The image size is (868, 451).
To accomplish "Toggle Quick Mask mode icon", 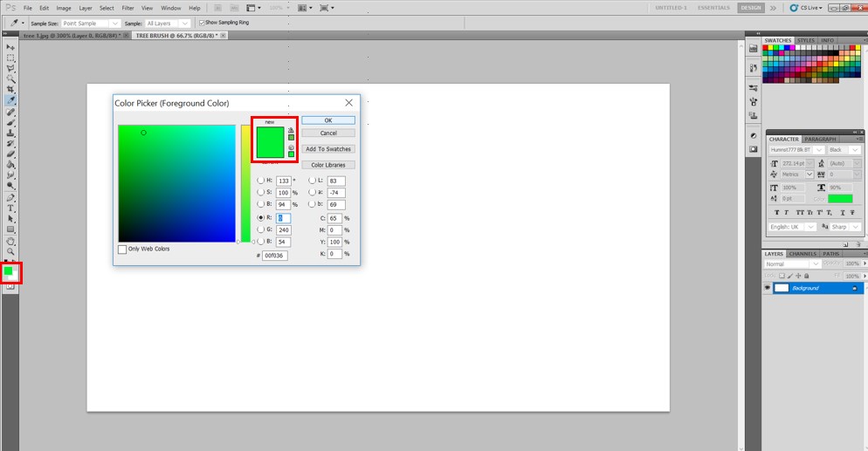I will (10, 287).
